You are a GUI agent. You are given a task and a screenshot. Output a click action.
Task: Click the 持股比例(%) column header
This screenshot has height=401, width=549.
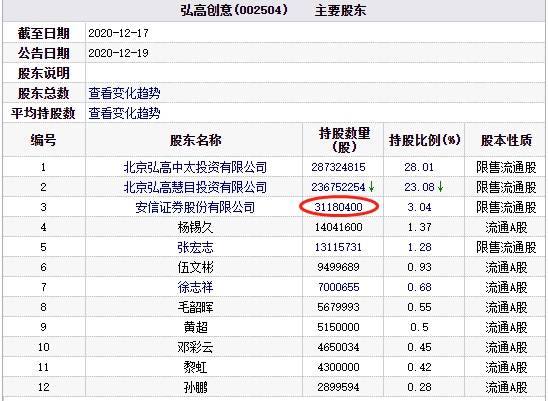(x=424, y=140)
